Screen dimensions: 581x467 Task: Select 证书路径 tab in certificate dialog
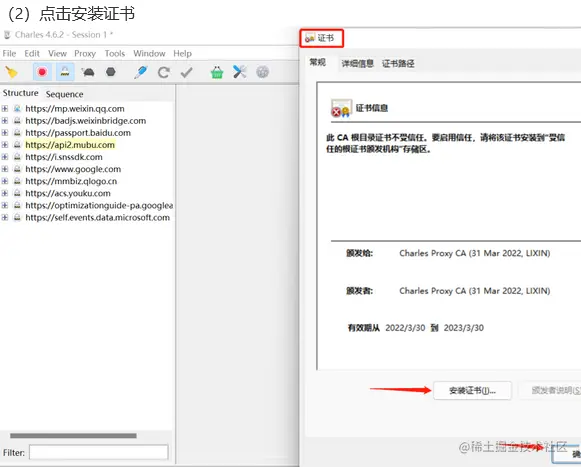[x=398, y=64]
